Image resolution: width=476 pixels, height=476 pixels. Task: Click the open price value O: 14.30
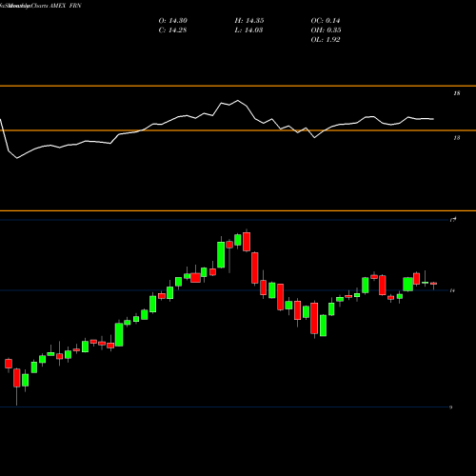[173, 21]
